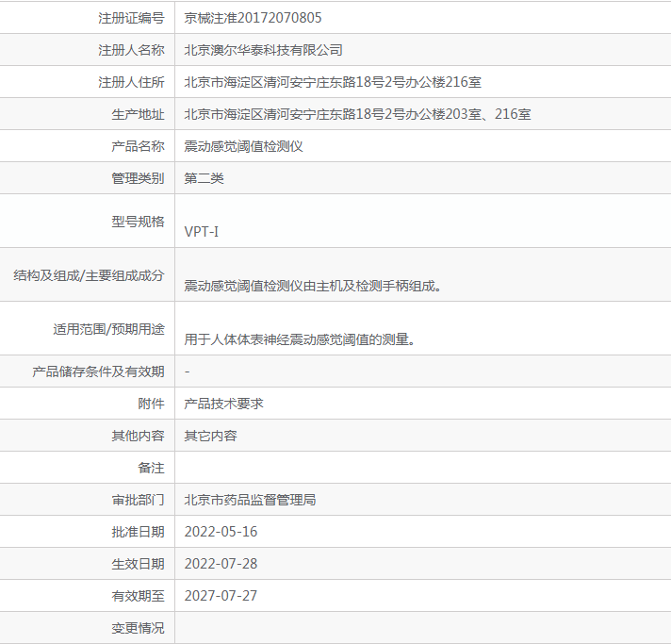Click the 注册证编号 label
The width and height of the screenshot is (671, 644).
(x=131, y=18)
